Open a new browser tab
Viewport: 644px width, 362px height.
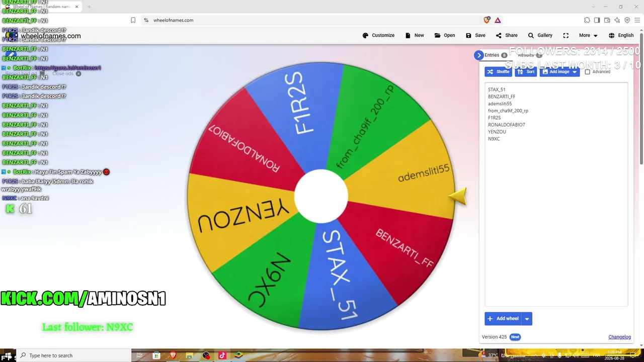point(89,7)
